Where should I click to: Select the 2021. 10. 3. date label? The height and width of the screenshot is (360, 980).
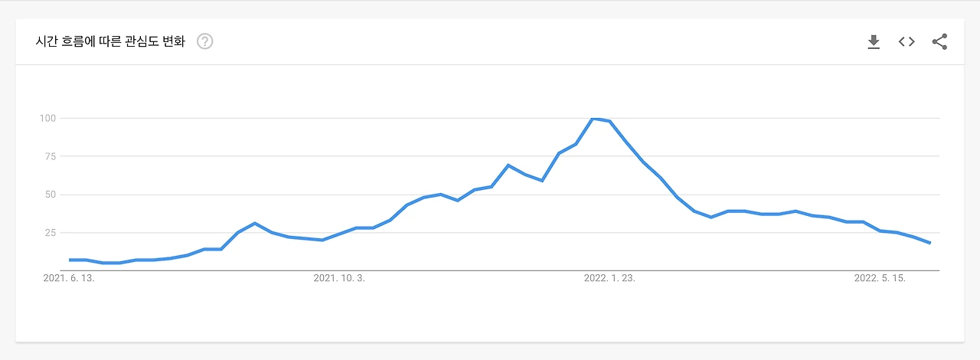click(339, 279)
